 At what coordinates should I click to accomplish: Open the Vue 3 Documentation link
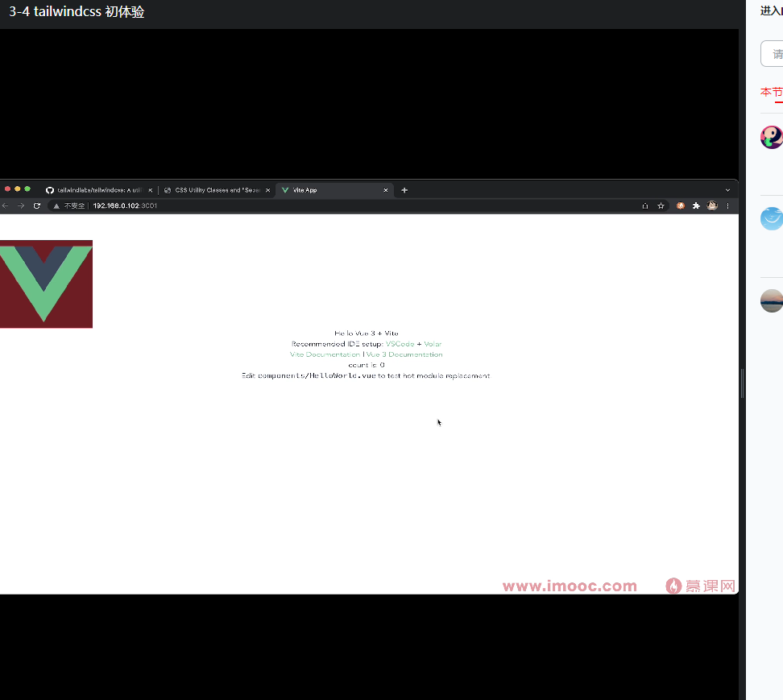[x=404, y=354]
